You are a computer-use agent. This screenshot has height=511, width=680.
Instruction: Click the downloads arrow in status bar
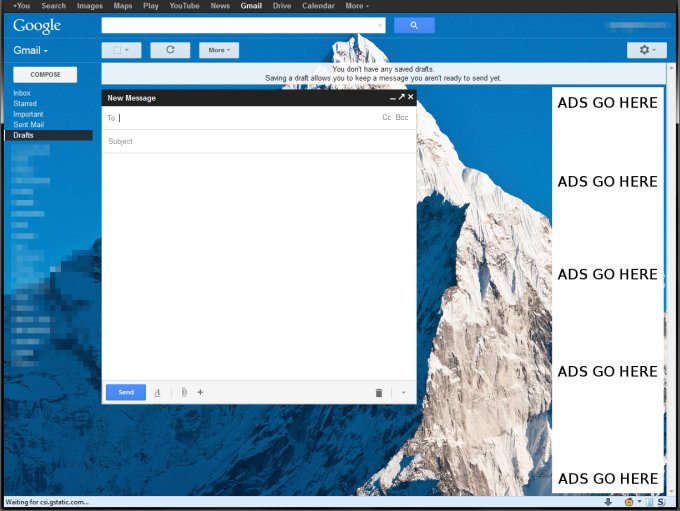tap(608, 502)
